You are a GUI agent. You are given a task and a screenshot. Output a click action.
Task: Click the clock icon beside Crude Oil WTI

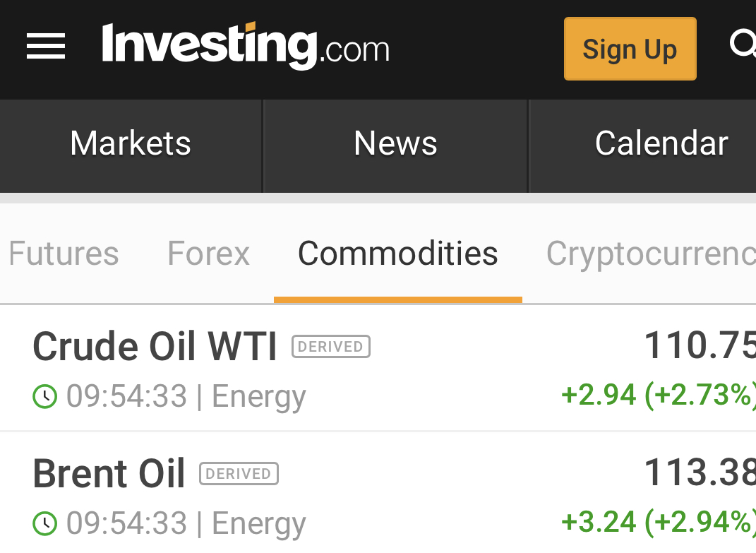coord(45,397)
